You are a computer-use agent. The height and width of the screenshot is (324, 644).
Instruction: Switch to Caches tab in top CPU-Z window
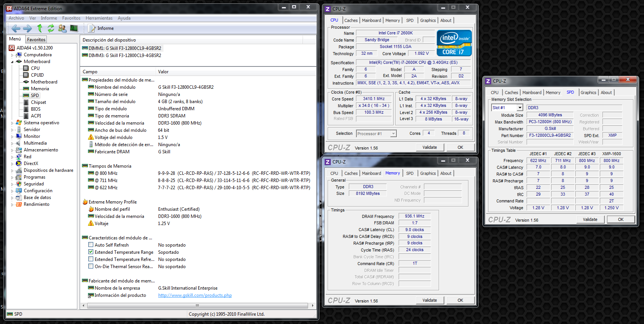click(x=351, y=20)
